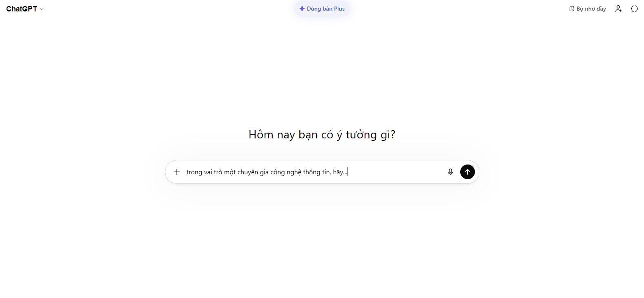Click the plus attach icon in prompt box
Viewport: 644px width, 298px height.
[177, 172]
